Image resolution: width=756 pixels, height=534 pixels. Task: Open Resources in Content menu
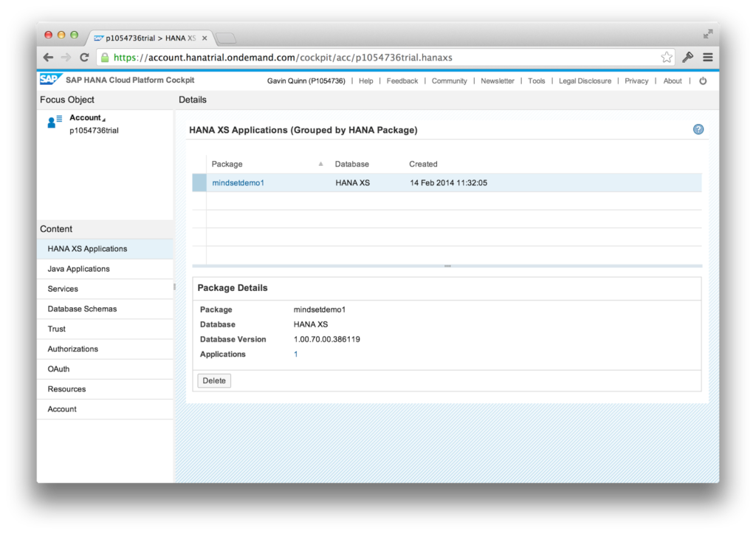(x=105, y=388)
